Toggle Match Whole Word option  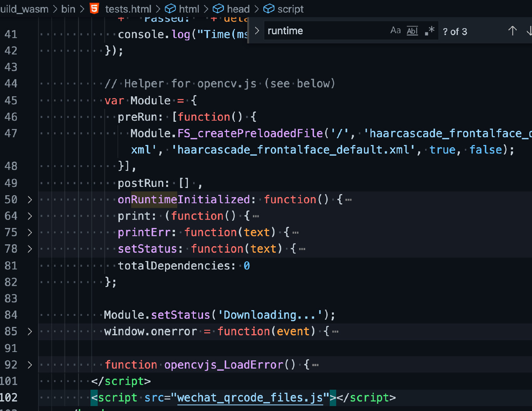pyautogui.click(x=412, y=31)
